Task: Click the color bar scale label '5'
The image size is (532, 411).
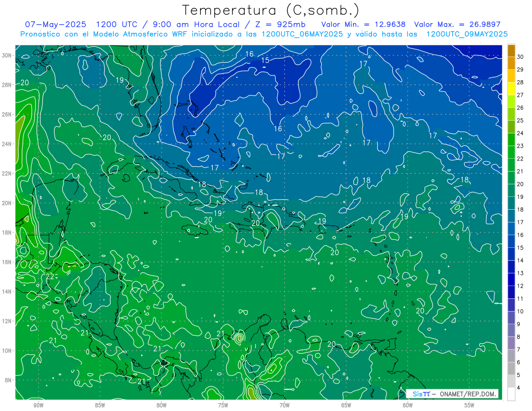Action: click(x=519, y=375)
